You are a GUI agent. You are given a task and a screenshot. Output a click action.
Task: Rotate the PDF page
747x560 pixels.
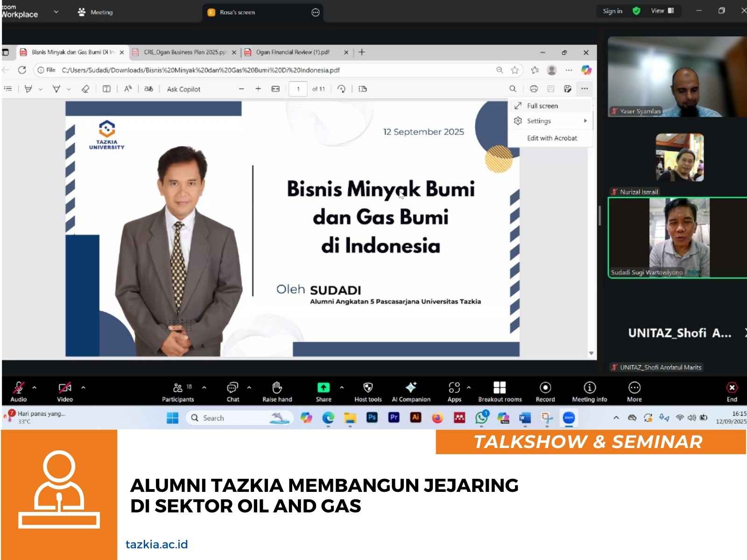(x=341, y=89)
